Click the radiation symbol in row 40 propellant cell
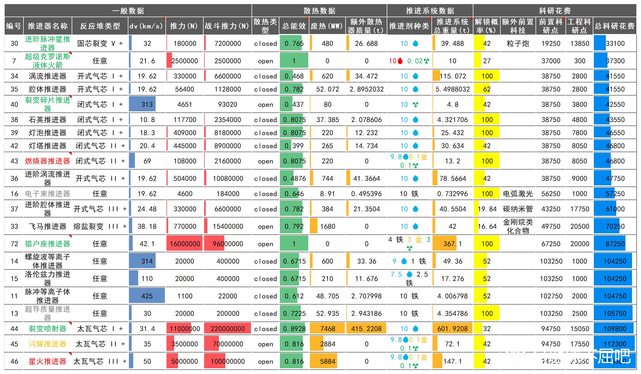The height and width of the screenshot is (374, 641). coord(415,105)
